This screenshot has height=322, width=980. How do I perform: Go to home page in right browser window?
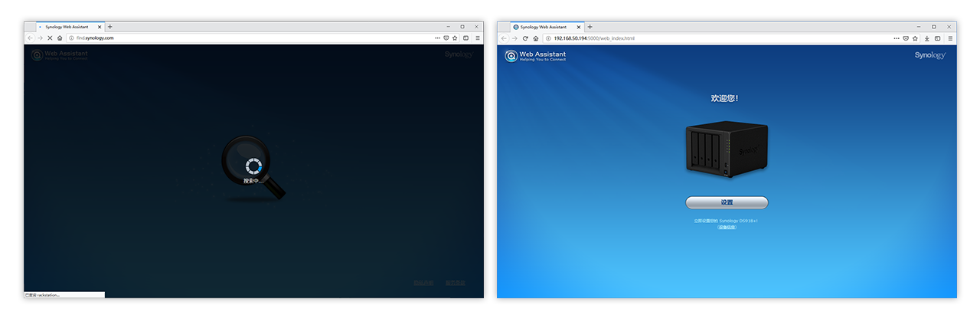536,38
